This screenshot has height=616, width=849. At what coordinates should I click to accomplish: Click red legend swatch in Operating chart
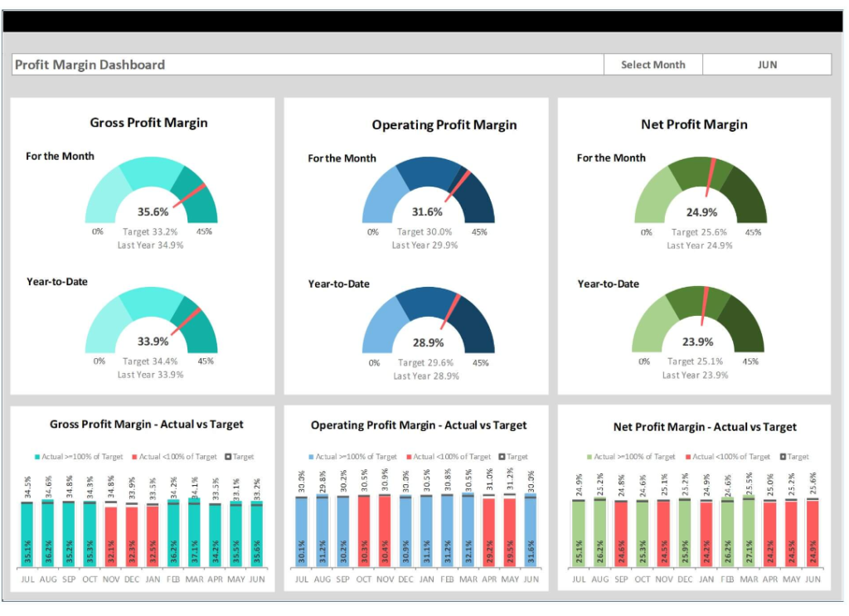pyautogui.click(x=409, y=457)
